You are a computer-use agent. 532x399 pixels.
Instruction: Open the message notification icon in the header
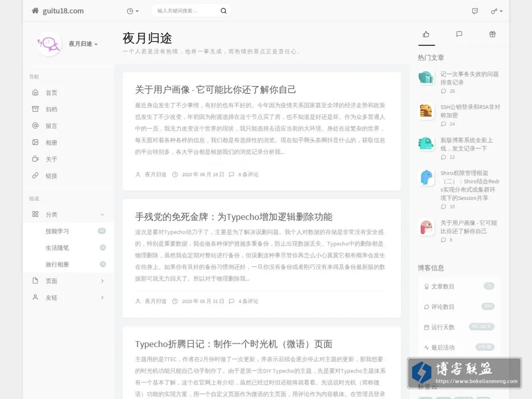475,11
